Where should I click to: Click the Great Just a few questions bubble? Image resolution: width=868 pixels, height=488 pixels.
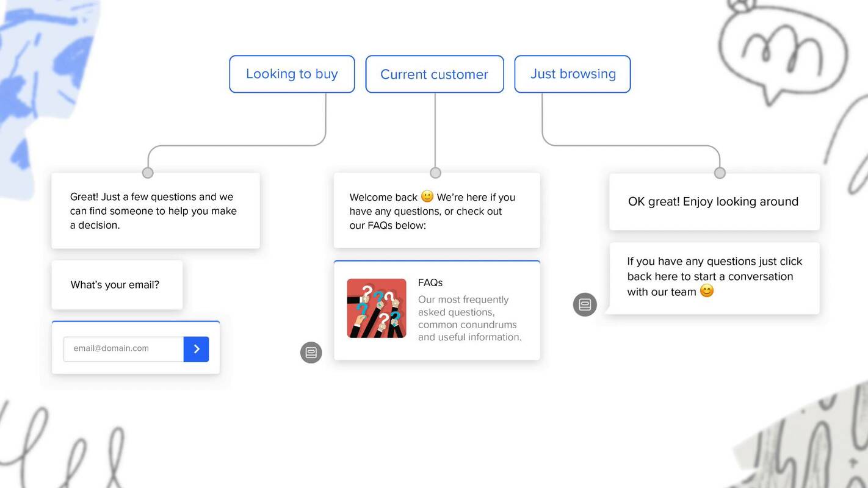pos(155,210)
